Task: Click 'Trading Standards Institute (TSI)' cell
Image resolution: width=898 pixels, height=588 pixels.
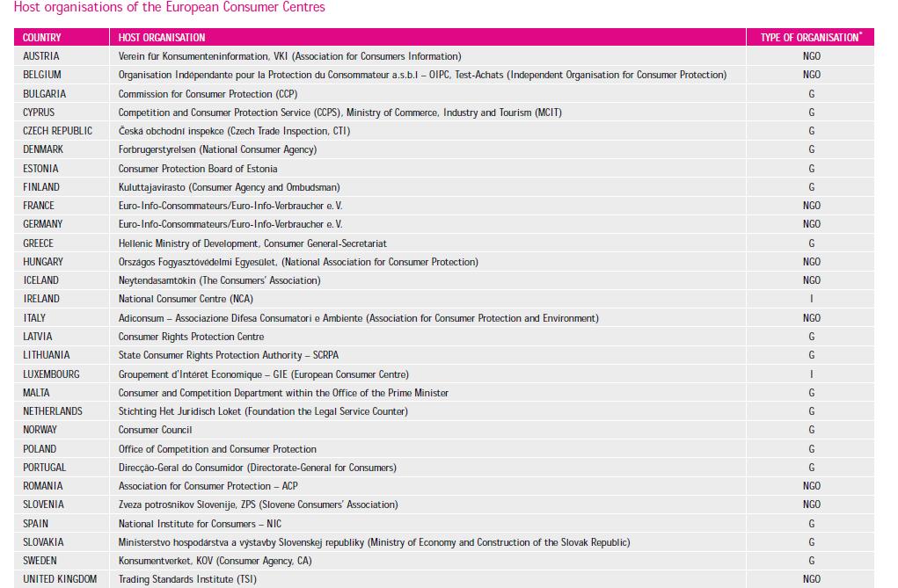Action: pyautogui.click(x=427, y=579)
